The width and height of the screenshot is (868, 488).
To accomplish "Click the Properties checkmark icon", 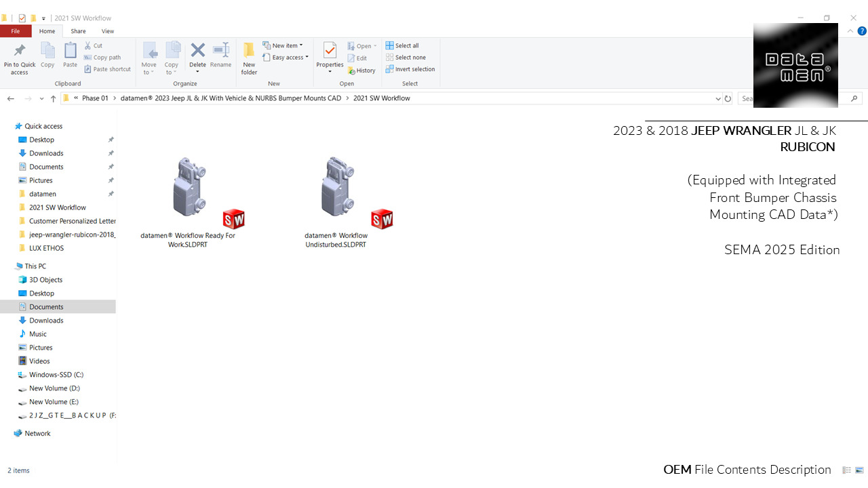I will pyautogui.click(x=330, y=50).
